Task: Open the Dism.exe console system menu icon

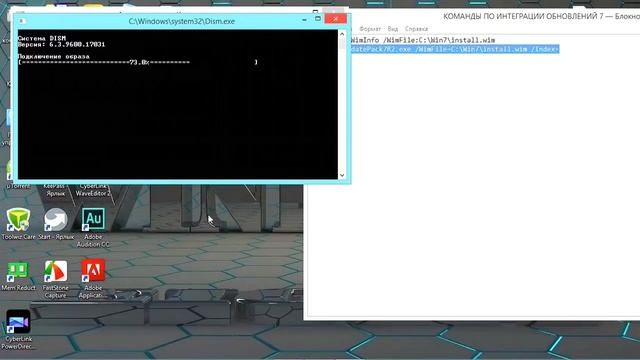Action: (22, 21)
